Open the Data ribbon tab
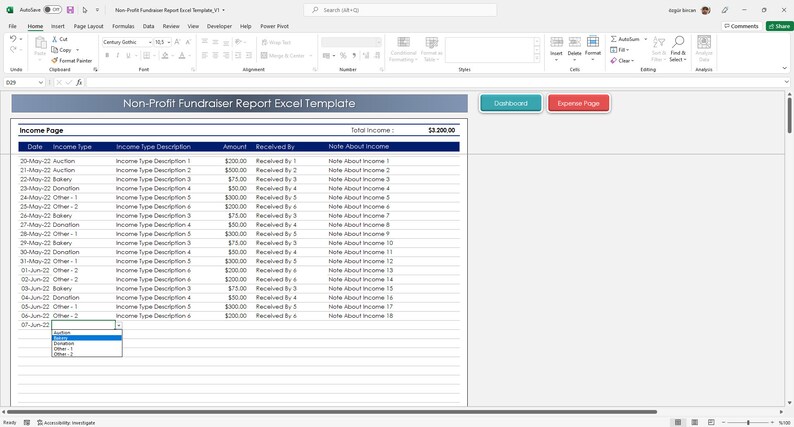The height and width of the screenshot is (427, 794). [148, 26]
